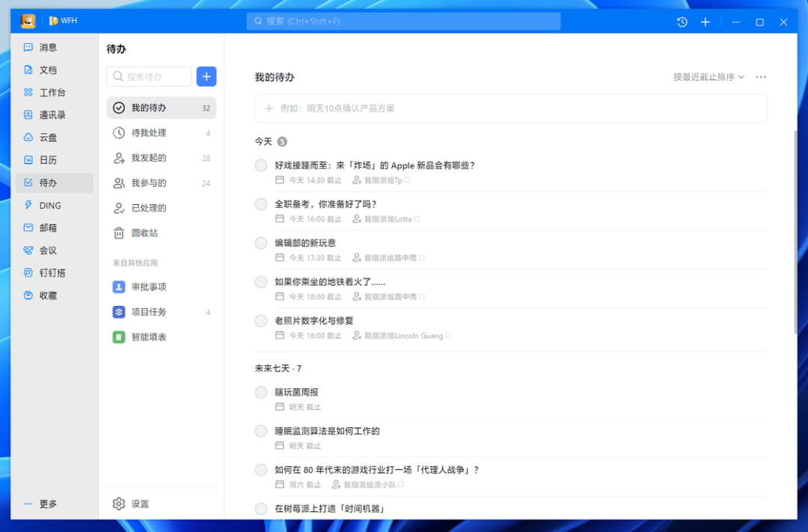Screen dimensions: 808x532
Task: Complete the 编辑部的新玩意 todo
Action: click(x=261, y=242)
